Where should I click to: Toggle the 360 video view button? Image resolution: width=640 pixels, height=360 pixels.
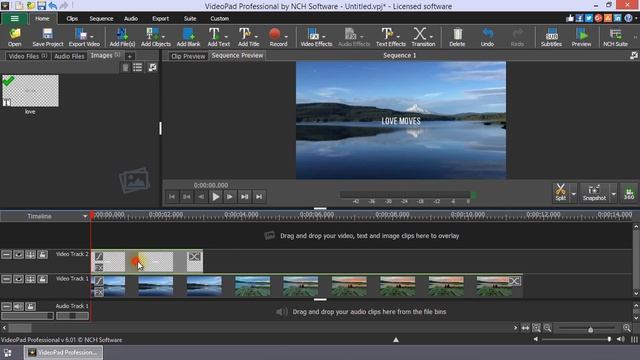point(629,192)
